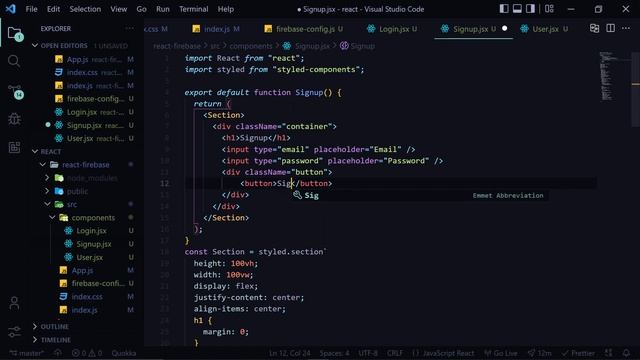Open index.css in src folder tree
The width and height of the screenshot is (640, 360).
(87, 297)
